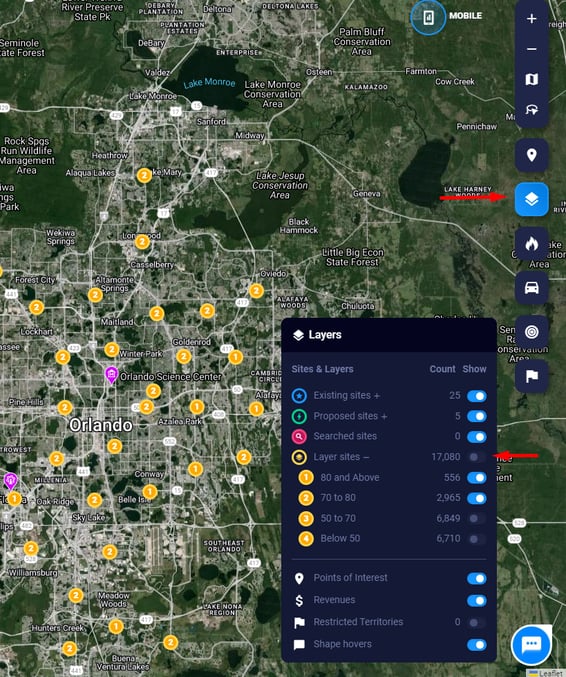Open the heatmap flame icon

tap(531, 244)
